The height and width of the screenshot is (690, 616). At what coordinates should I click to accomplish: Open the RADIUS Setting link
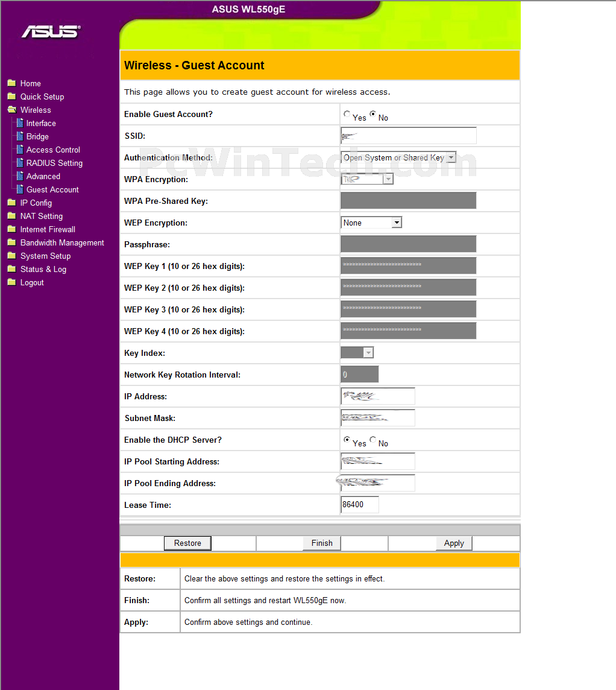(54, 163)
